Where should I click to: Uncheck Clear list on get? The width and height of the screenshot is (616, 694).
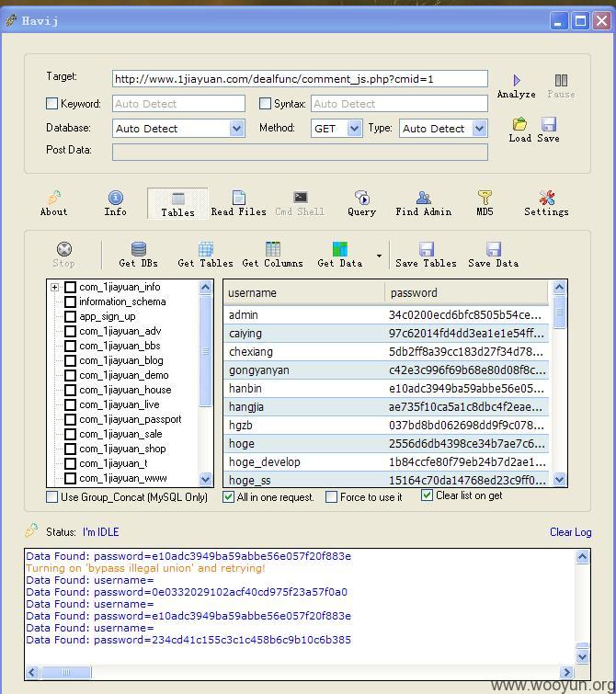point(427,495)
